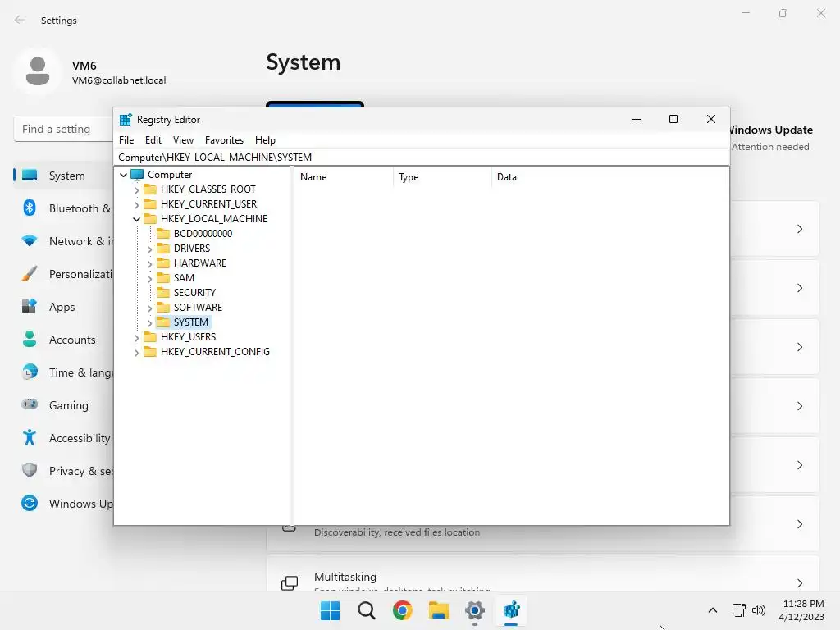
Task: Click the VM6 user account avatar
Action: click(38, 71)
